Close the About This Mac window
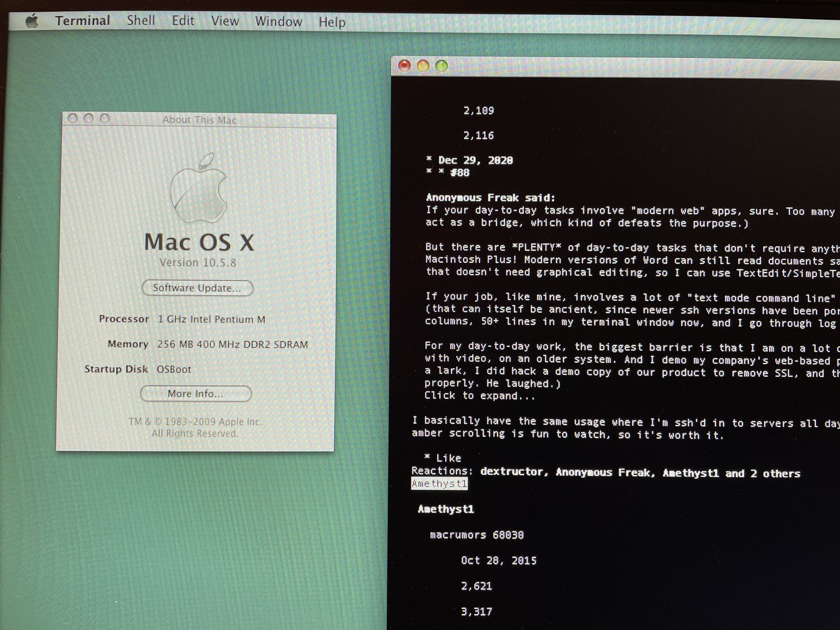Image resolution: width=840 pixels, height=630 pixels. 73,118
